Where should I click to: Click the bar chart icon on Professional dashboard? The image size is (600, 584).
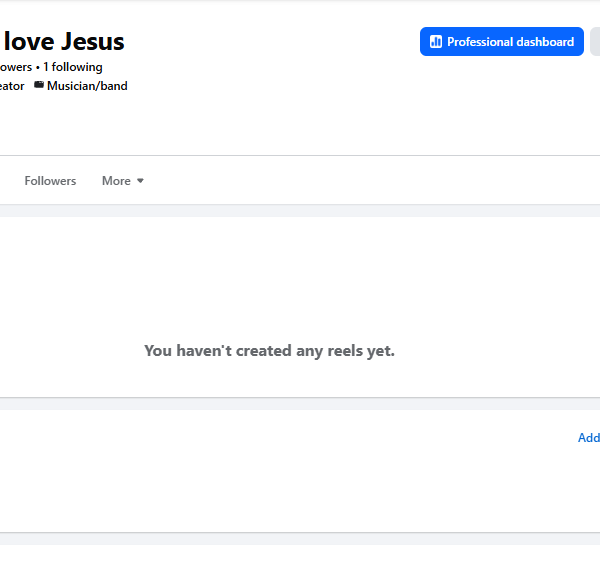coord(436,41)
